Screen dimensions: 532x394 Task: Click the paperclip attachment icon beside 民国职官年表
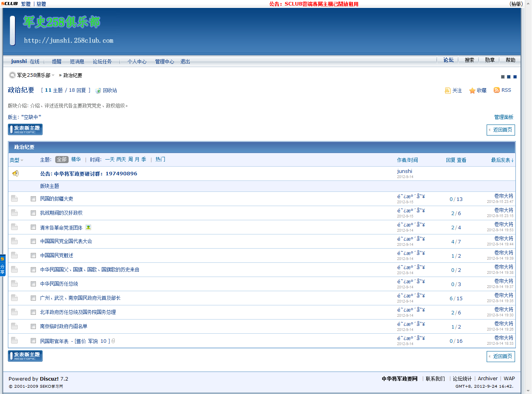pyautogui.click(x=113, y=341)
